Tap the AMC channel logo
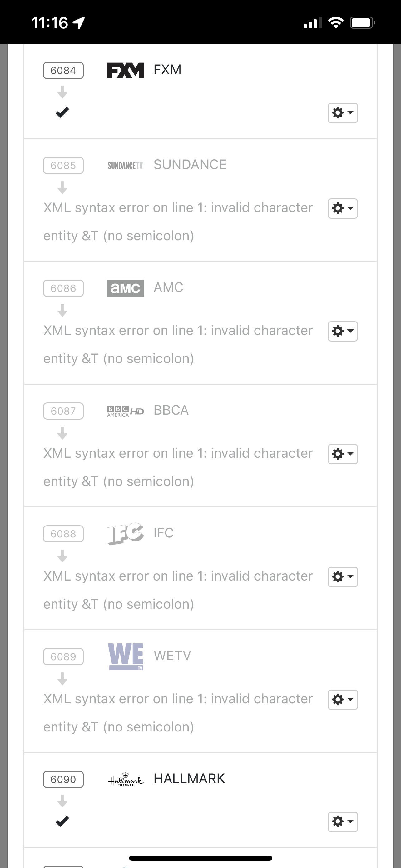This screenshot has height=868, width=401. point(125,288)
